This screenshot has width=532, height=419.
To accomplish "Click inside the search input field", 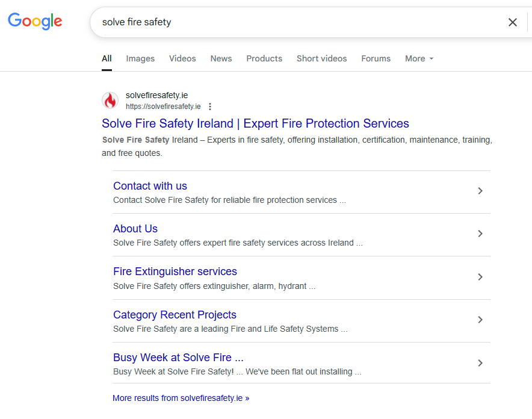I will pyautogui.click(x=271, y=22).
